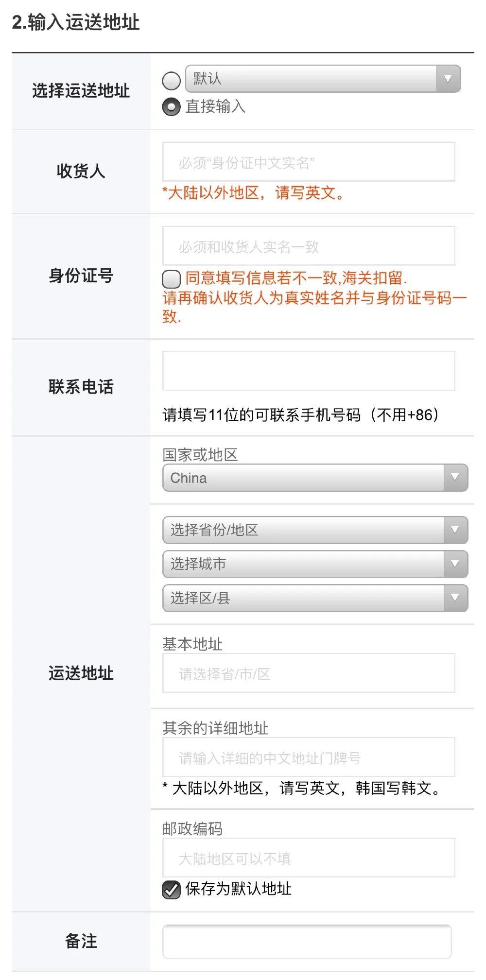Expand the 选择区/县 dropdown
Viewport: 486px width, 980px height.
coord(303,598)
